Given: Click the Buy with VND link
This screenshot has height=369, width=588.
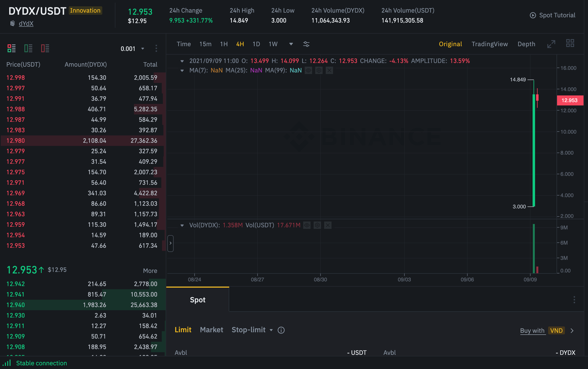Looking at the screenshot, I should (532, 330).
